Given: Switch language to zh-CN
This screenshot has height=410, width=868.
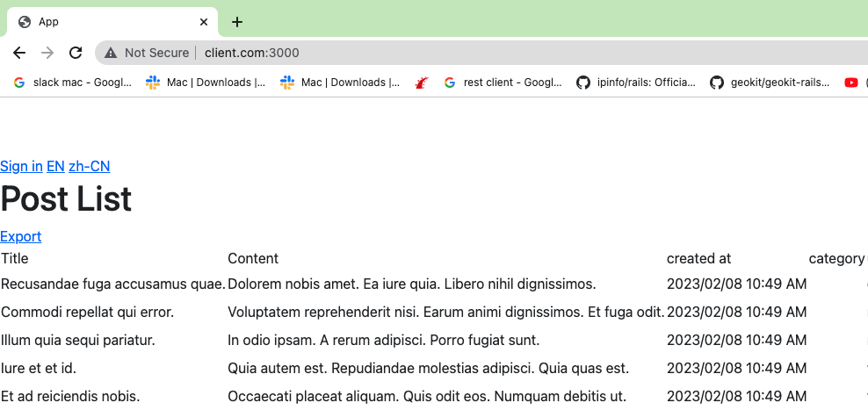Looking at the screenshot, I should click(x=89, y=166).
